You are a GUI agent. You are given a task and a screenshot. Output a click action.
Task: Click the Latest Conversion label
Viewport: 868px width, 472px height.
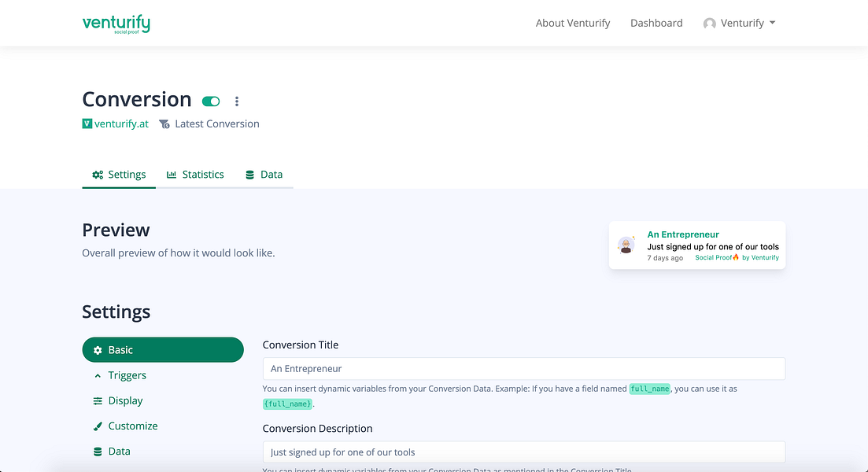click(217, 124)
